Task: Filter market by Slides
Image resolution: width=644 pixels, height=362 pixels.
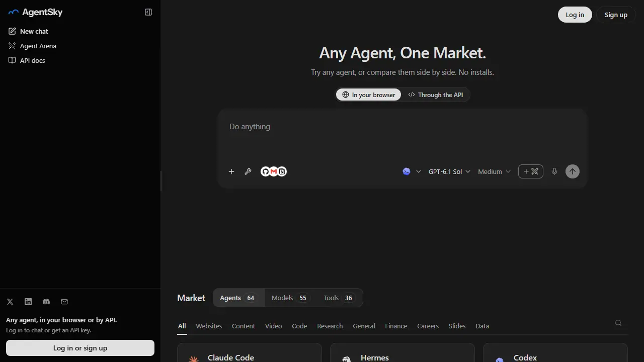Action: (x=457, y=326)
